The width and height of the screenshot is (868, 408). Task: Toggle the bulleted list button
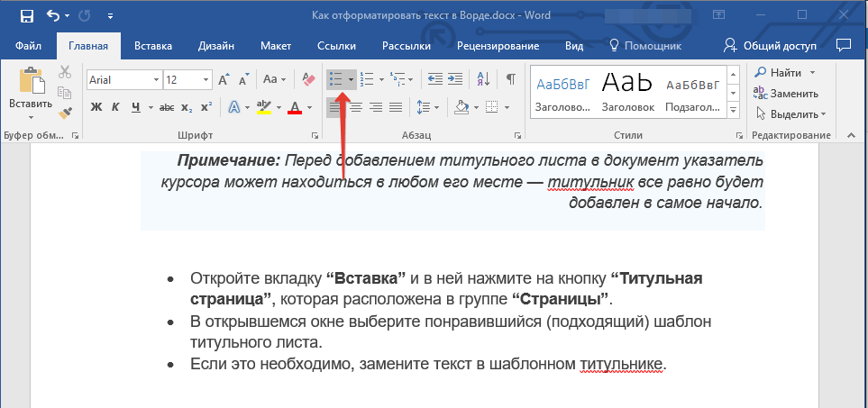click(x=335, y=79)
